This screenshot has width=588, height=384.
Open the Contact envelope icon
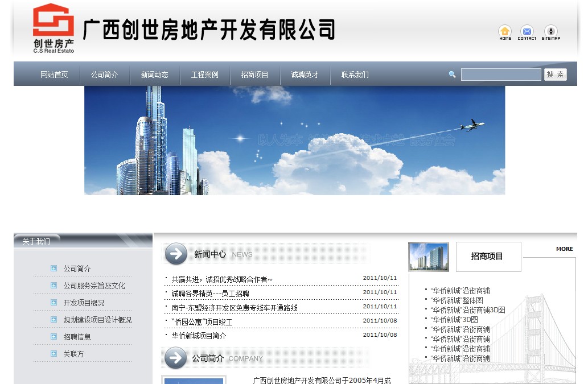(527, 31)
